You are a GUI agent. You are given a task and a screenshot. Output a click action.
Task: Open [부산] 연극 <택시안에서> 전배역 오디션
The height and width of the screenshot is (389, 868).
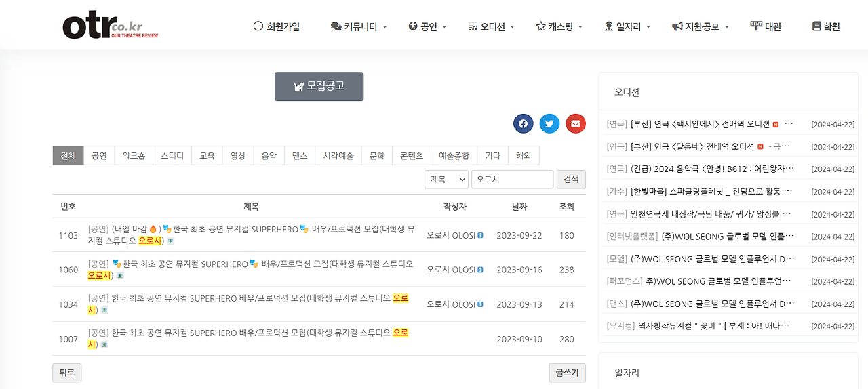click(x=700, y=124)
